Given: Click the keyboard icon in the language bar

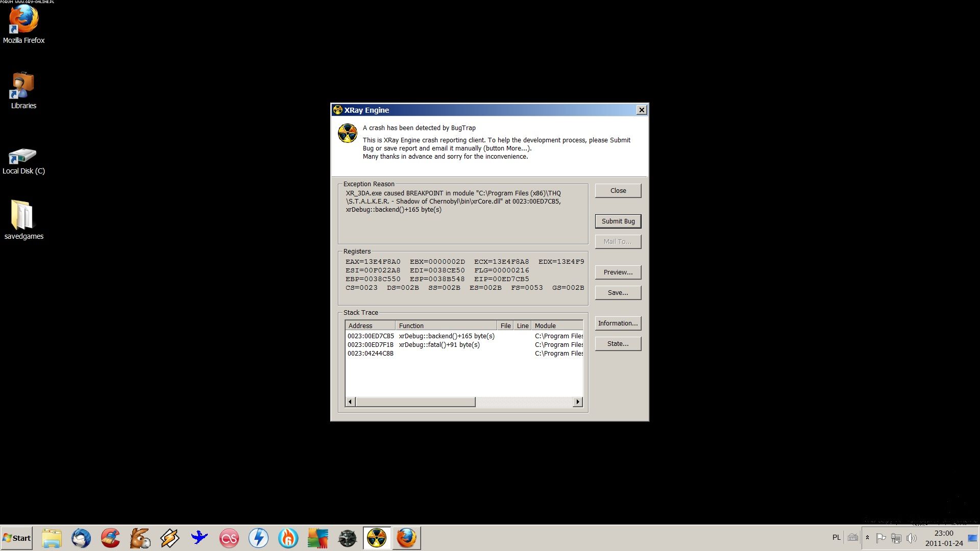Looking at the screenshot, I should tap(853, 538).
